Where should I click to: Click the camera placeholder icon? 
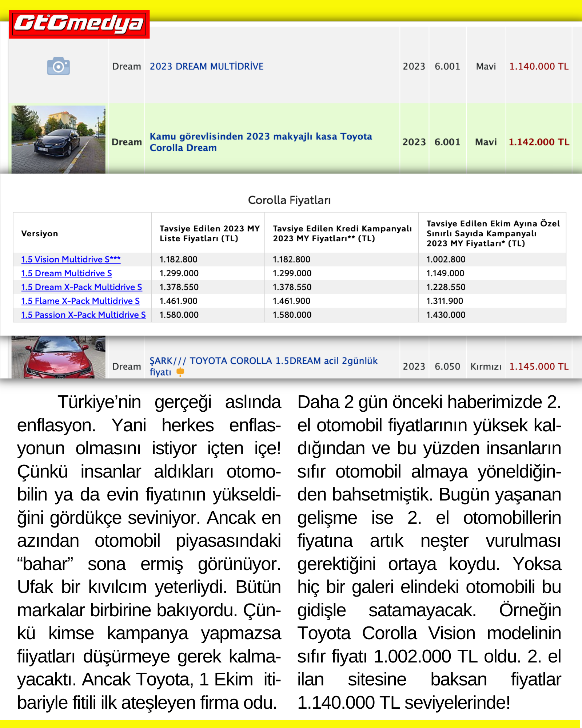[x=58, y=66]
